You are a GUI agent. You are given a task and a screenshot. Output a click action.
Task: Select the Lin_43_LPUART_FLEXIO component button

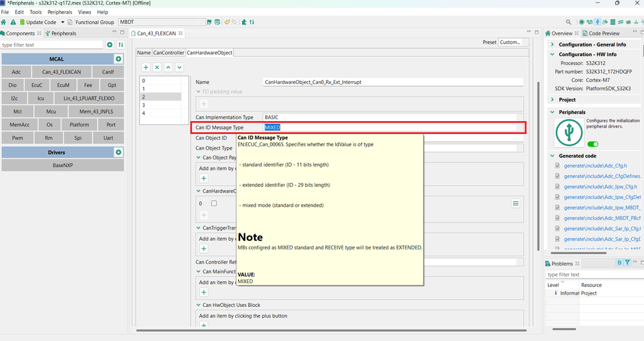pos(88,99)
